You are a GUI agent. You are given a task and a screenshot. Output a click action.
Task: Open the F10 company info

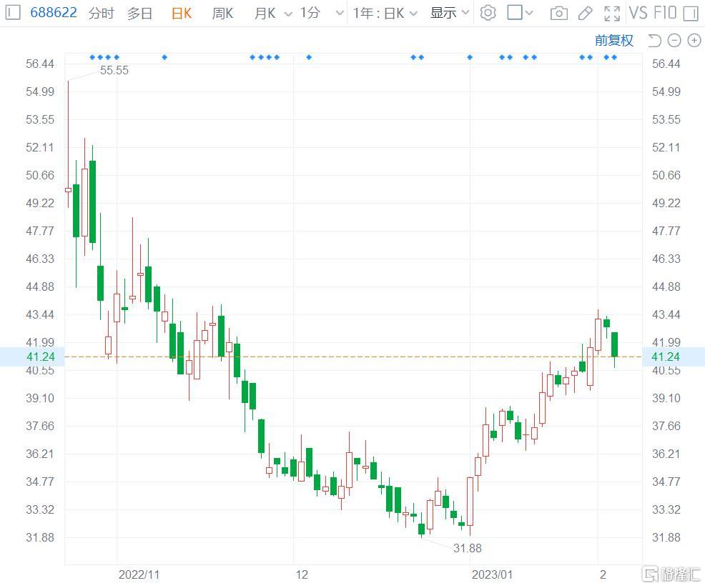click(x=665, y=13)
